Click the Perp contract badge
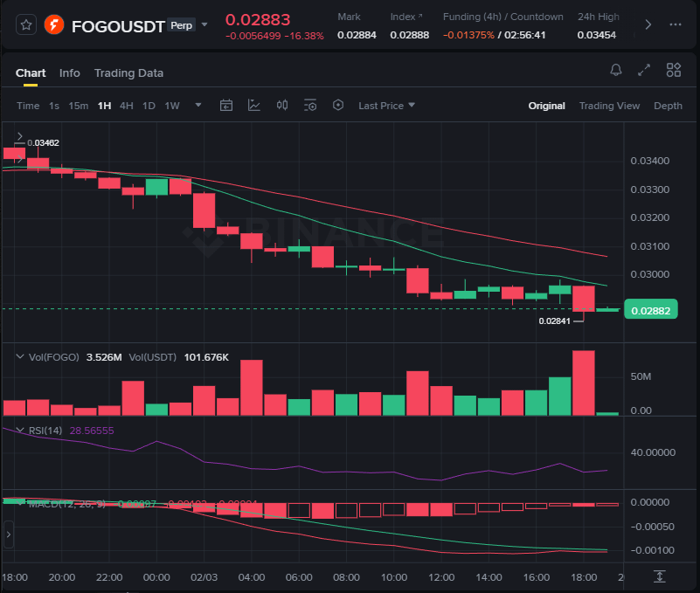Image resolution: width=700 pixels, height=593 pixels. (181, 25)
